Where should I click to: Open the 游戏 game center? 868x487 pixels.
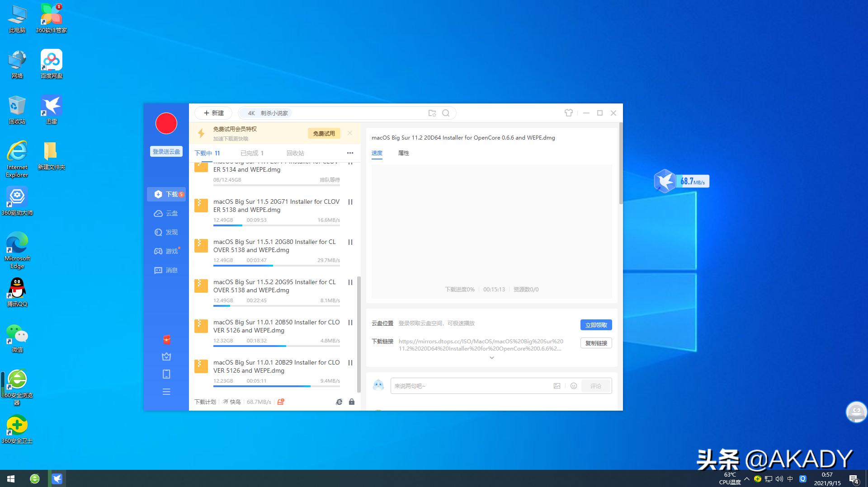click(x=171, y=251)
